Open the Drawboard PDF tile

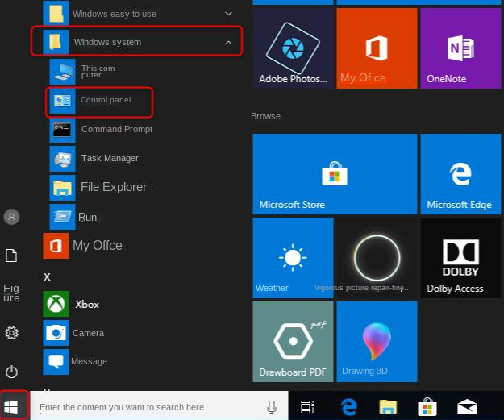293,342
